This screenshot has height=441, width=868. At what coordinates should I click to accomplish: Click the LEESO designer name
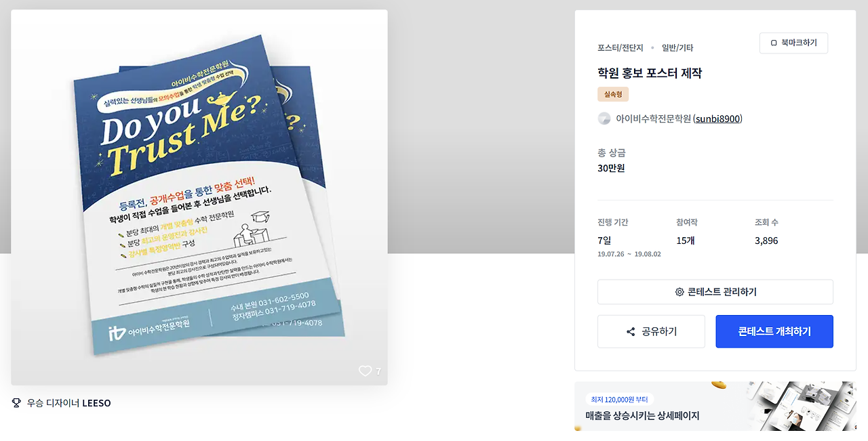click(x=96, y=403)
